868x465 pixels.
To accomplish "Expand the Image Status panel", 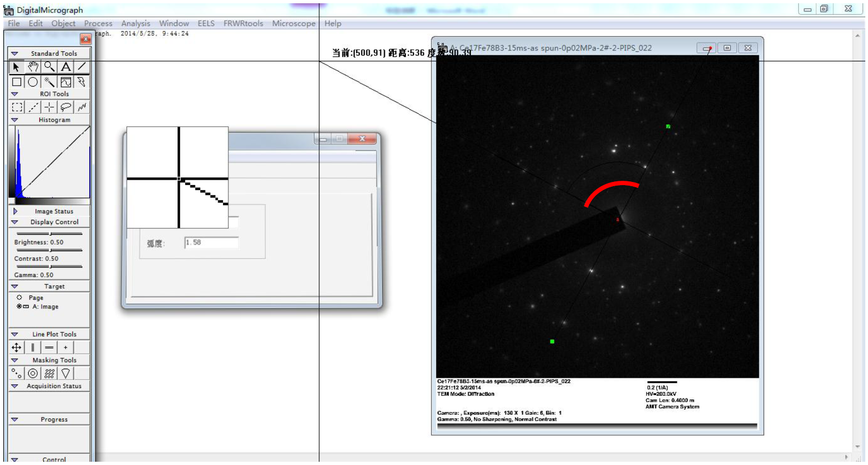I will tap(15, 211).
